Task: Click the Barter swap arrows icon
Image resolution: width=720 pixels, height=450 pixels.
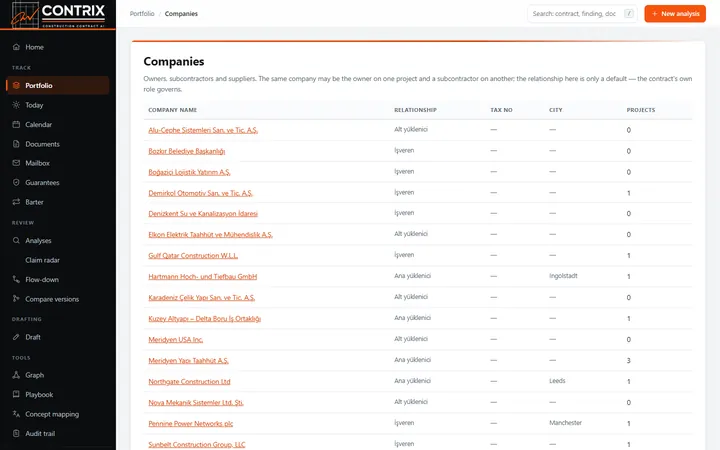Action: point(16,202)
